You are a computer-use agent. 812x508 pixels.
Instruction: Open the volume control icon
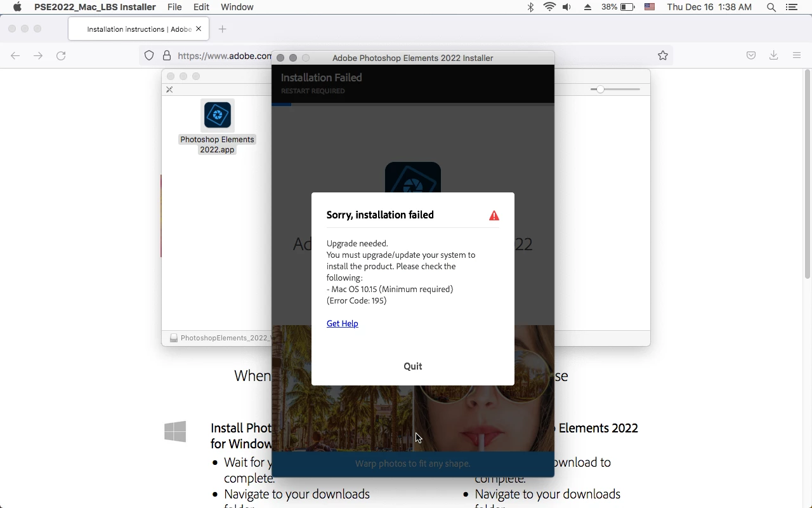pos(566,7)
